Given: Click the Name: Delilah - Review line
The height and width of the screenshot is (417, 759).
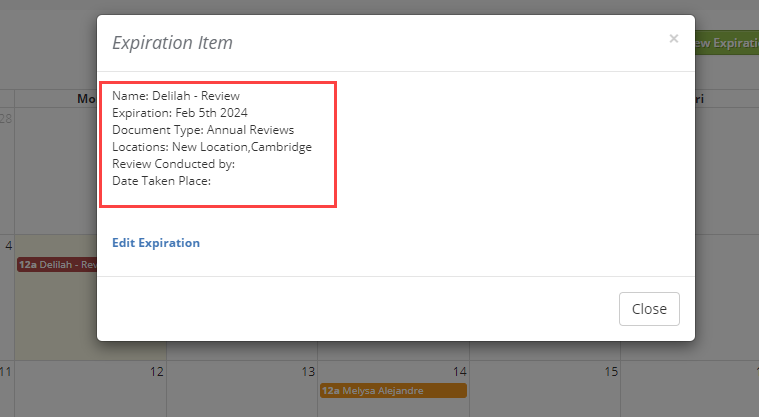Looking at the screenshot, I should (x=176, y=96).
